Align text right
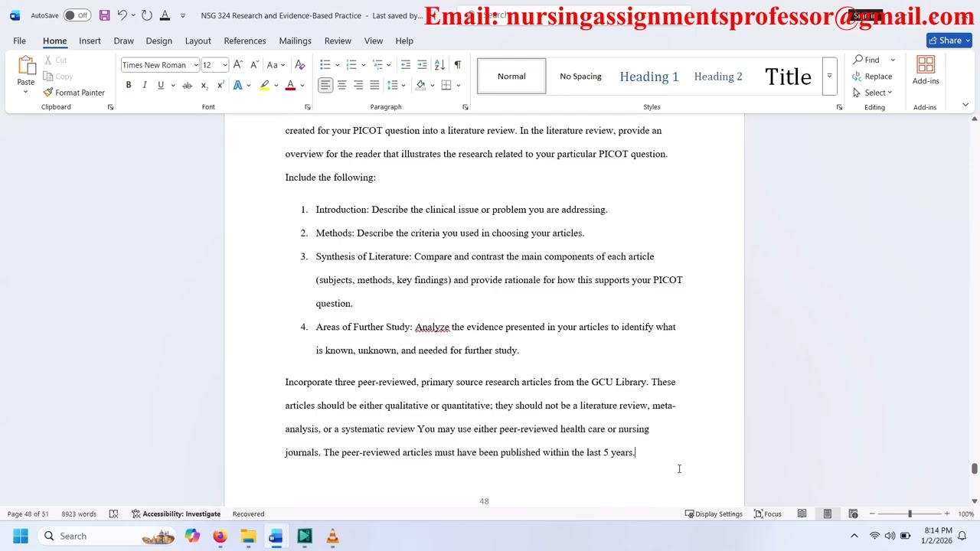The image size is (980, 551). point(358,85)
